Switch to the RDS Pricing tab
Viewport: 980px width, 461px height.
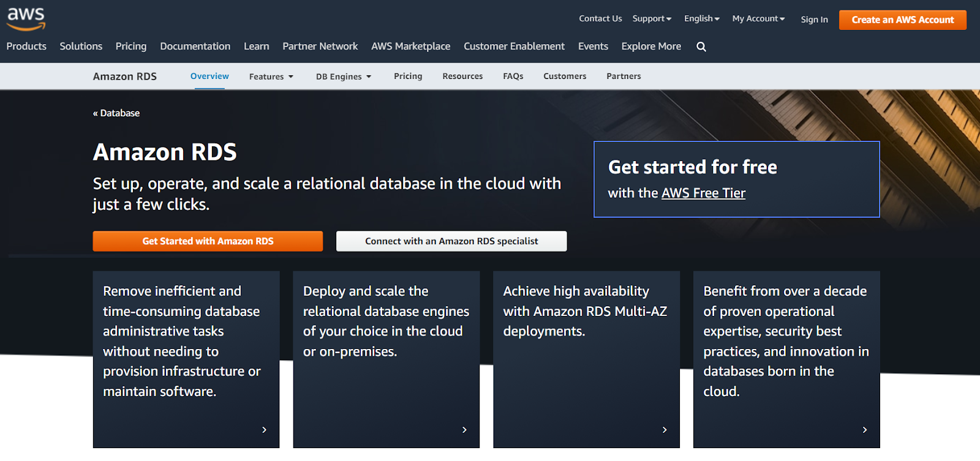(x=408, y=77)
